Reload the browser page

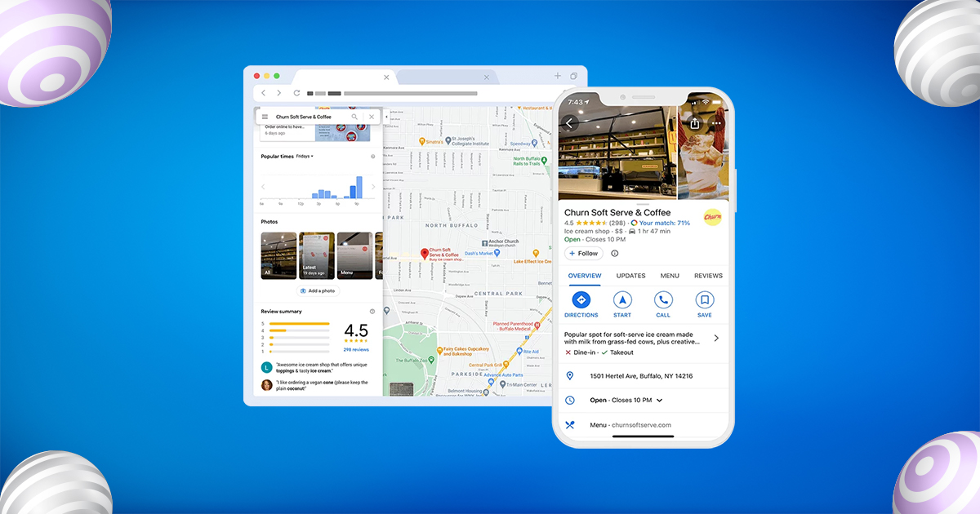296,93
